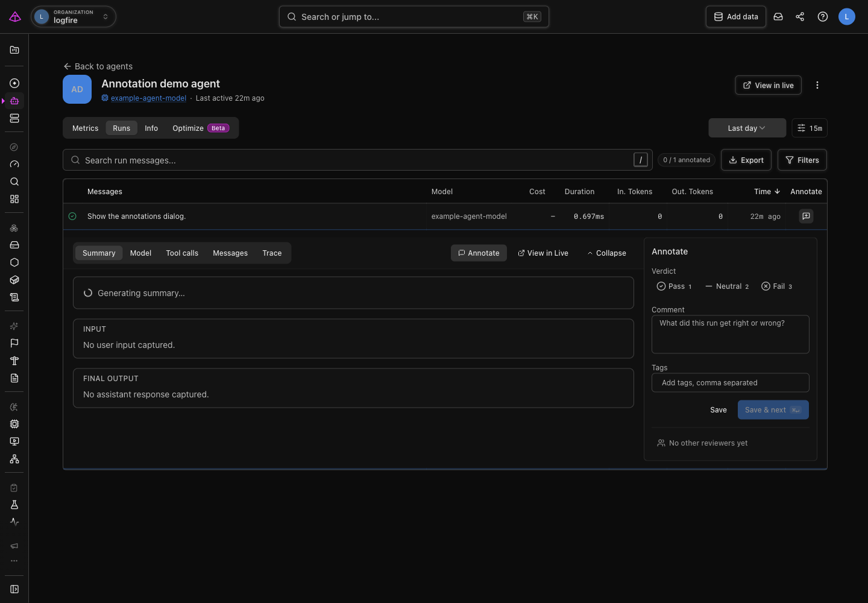
Task: Open the folder-chart sidebar icon
Action: point(14,50)
